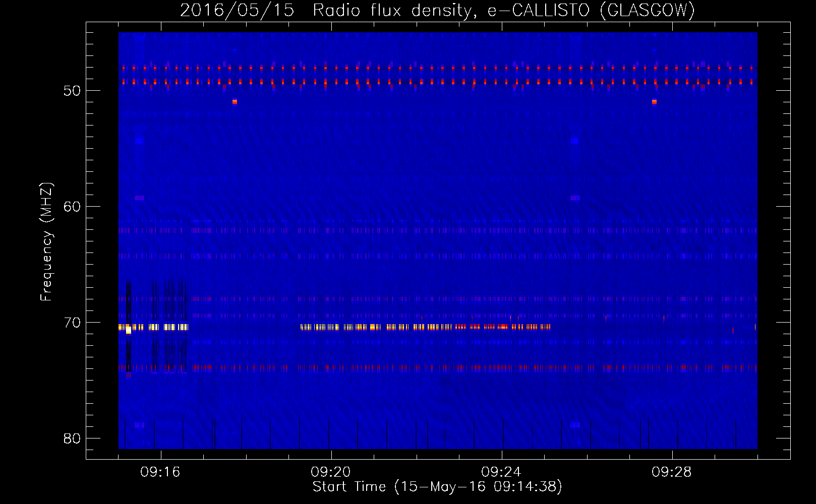
Task: Click the 50 frequency tick label
Action: pos(73,91)
